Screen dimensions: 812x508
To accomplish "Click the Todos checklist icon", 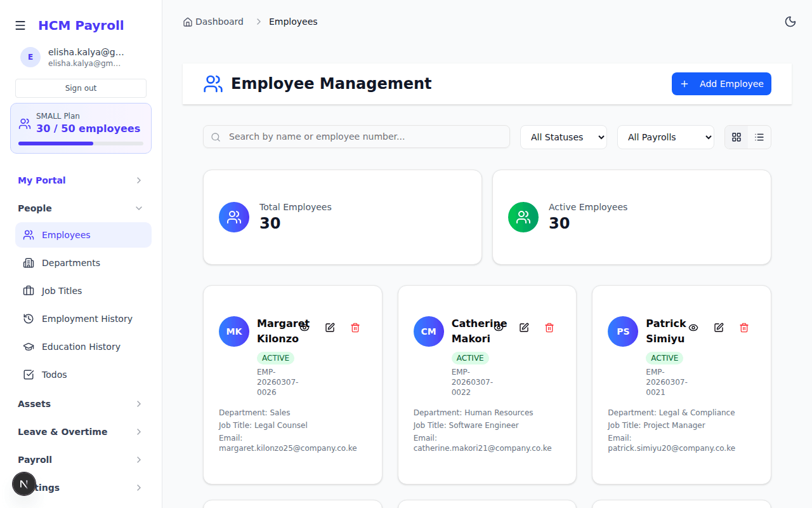I will 28,374.
